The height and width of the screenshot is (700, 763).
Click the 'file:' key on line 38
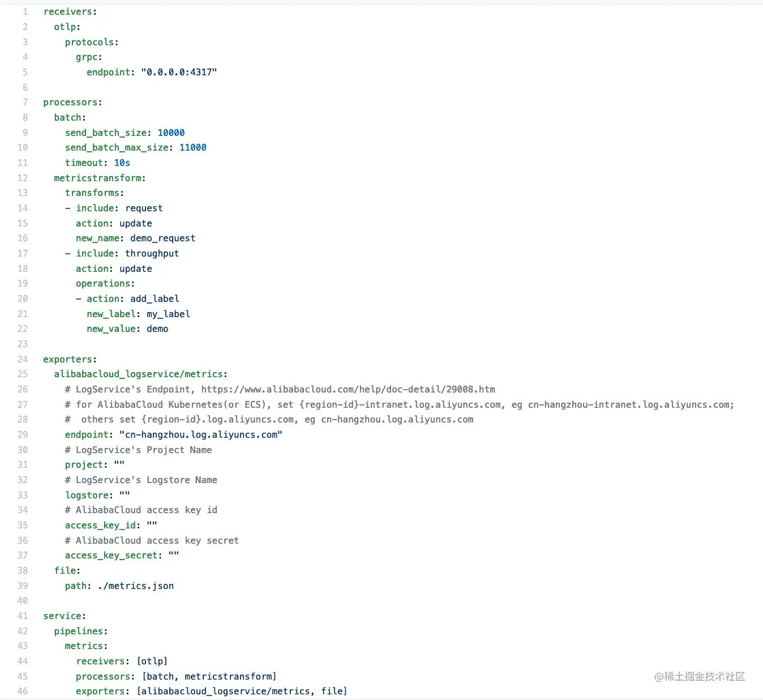67,570
